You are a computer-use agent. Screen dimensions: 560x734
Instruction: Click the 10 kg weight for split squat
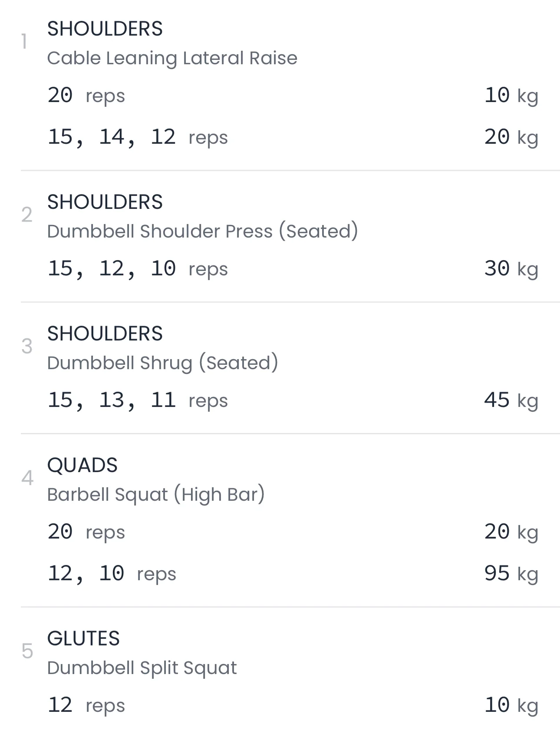511,705
